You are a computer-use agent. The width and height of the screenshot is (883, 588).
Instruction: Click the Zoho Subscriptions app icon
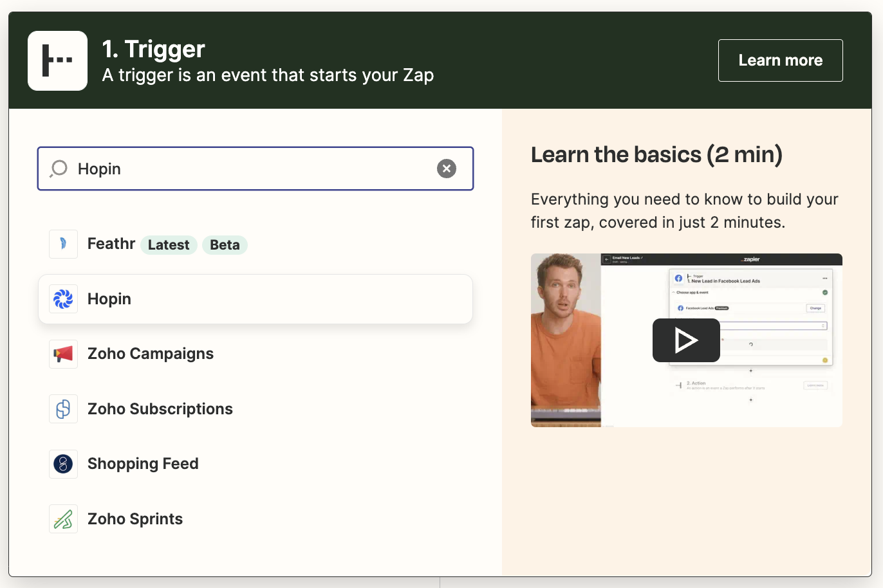click(x=63, y=409)
